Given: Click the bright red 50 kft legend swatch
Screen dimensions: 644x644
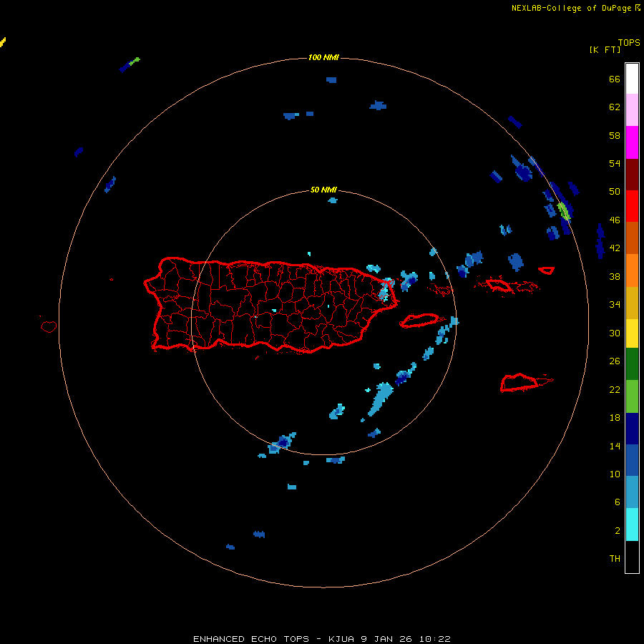Looking at the screenshot, I should coord(632,206).
